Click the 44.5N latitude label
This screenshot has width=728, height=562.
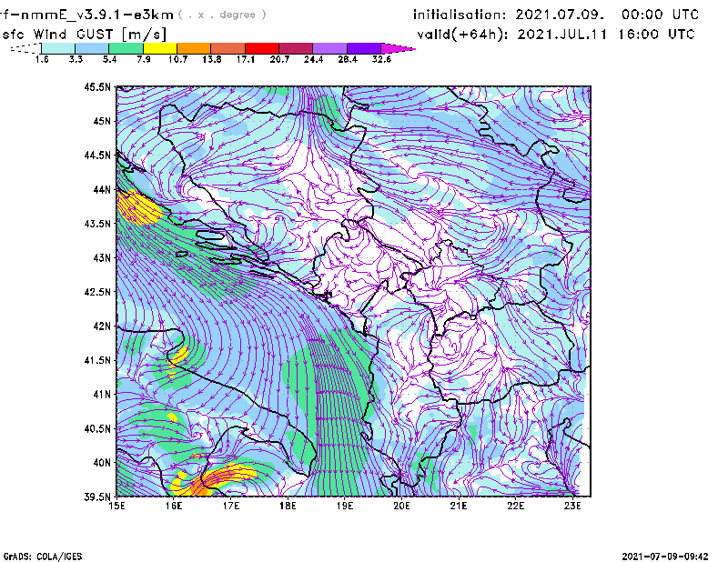coord(97,156)
